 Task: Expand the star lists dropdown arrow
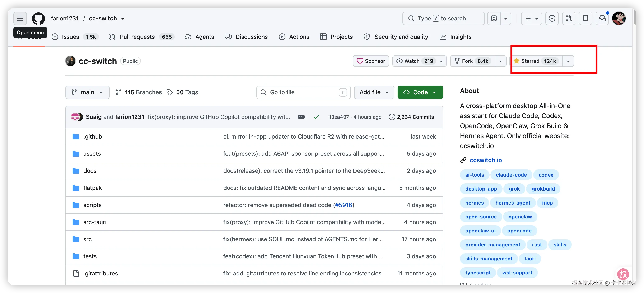click(x=568, y=61)
